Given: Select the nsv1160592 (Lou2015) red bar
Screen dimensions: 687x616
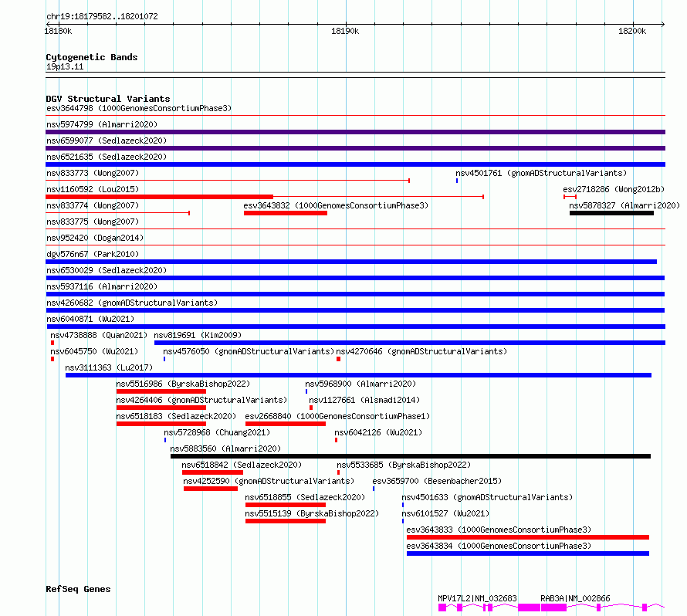Looking at the screenshot, I should 160,197.
